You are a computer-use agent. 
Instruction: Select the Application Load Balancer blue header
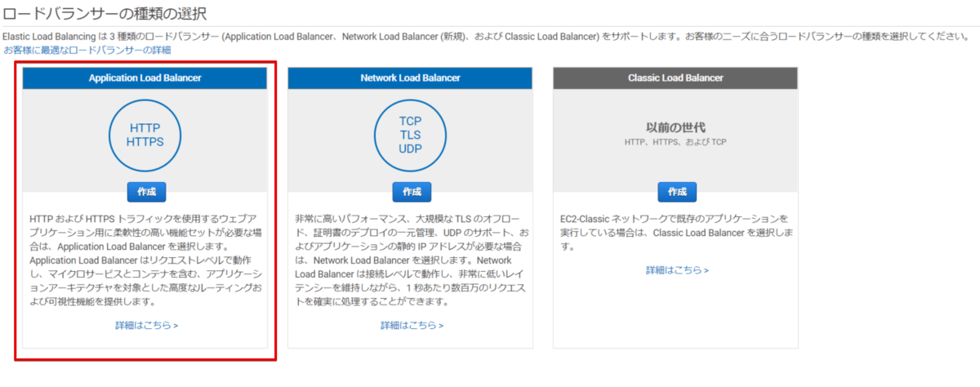(145, 78)
